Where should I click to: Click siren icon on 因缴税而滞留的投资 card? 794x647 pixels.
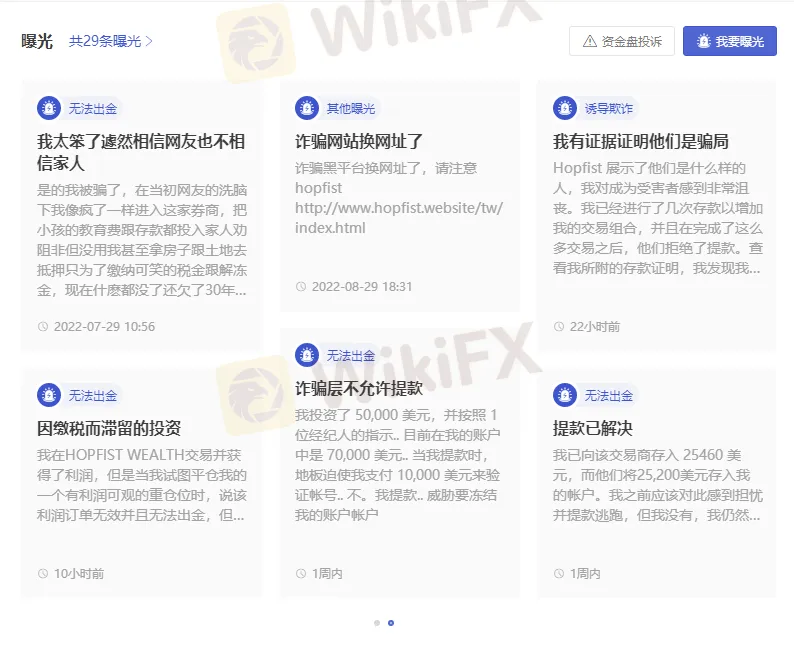click(49, 395)
